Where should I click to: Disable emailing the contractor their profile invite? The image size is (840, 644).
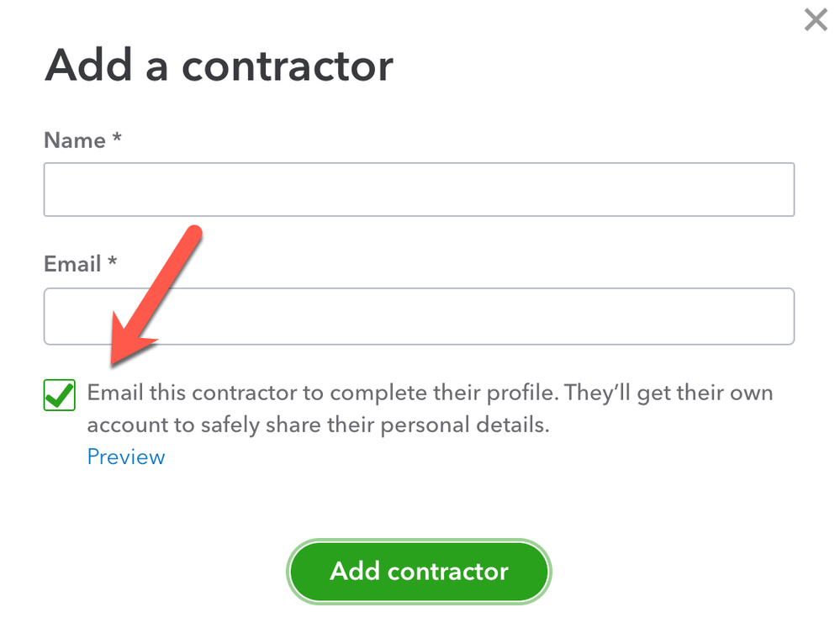(x=60, y=394)
